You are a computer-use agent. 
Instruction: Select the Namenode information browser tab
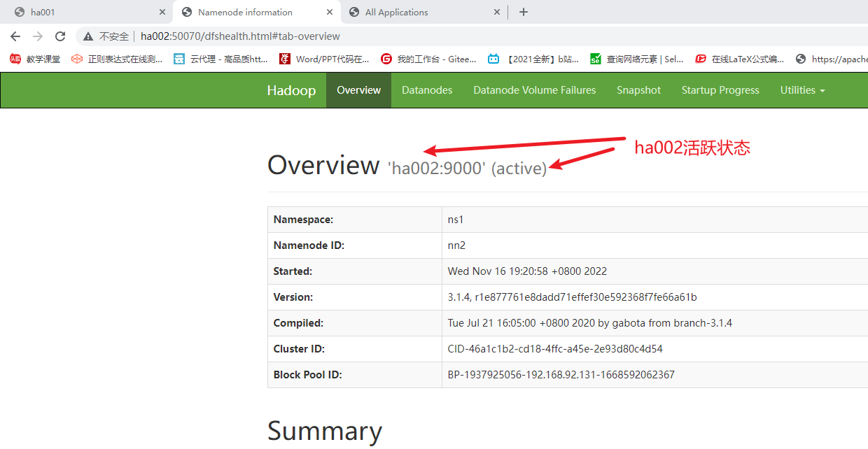255,12
